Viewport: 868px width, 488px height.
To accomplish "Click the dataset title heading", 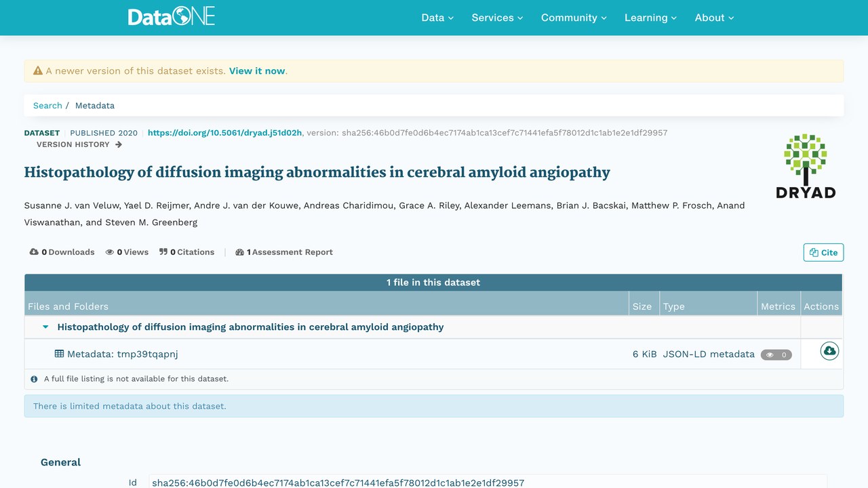I will 317,172.
